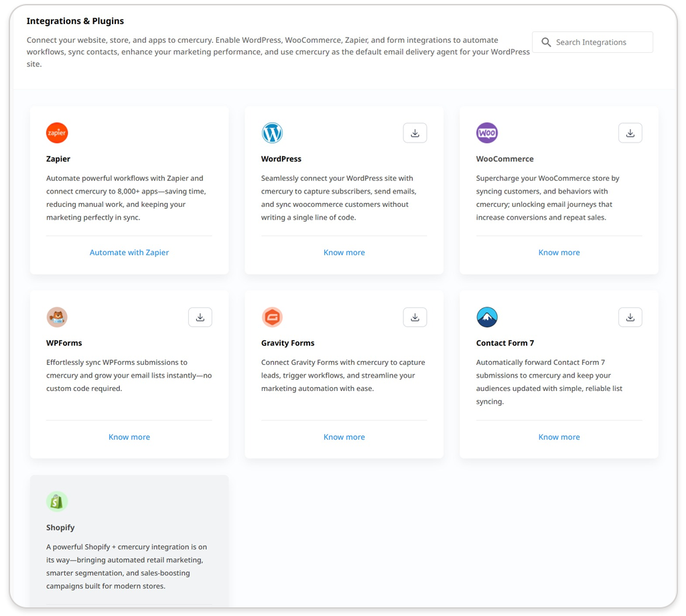Open the Automate with Zapier link
The width and height of the screenshot is (686, 616).
click(129, 252)
